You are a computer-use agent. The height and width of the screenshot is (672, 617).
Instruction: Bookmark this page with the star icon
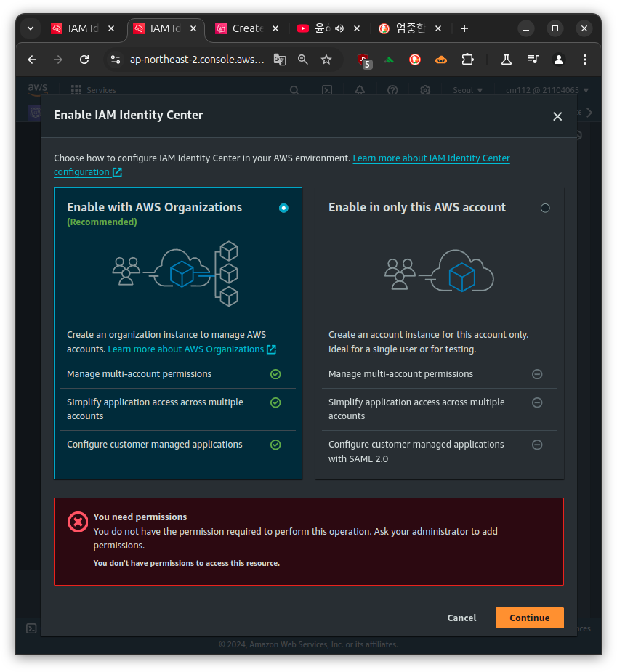tap(326, 60)
